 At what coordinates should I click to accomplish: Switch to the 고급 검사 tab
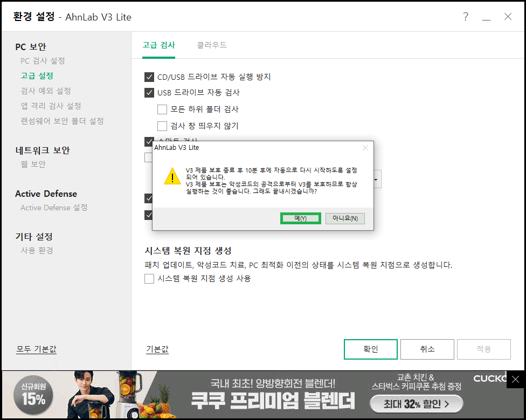[158, 45]
